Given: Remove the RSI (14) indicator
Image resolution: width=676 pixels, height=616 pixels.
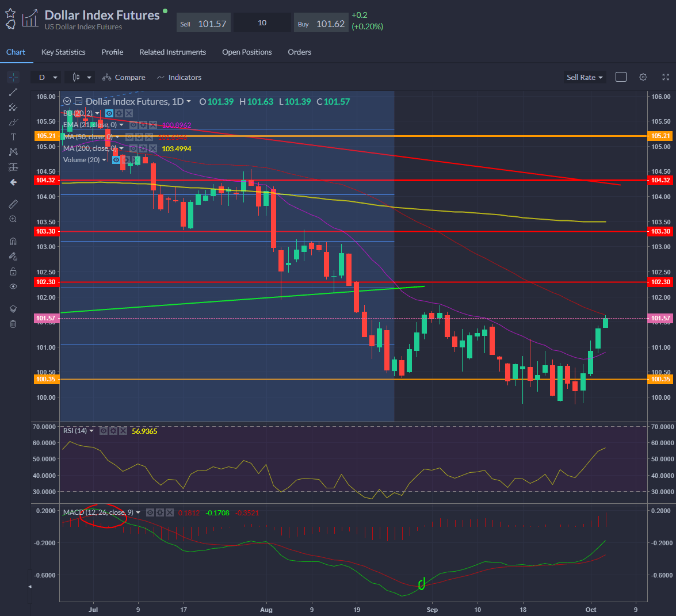Looking at the screenshot, I should [123, 431].
